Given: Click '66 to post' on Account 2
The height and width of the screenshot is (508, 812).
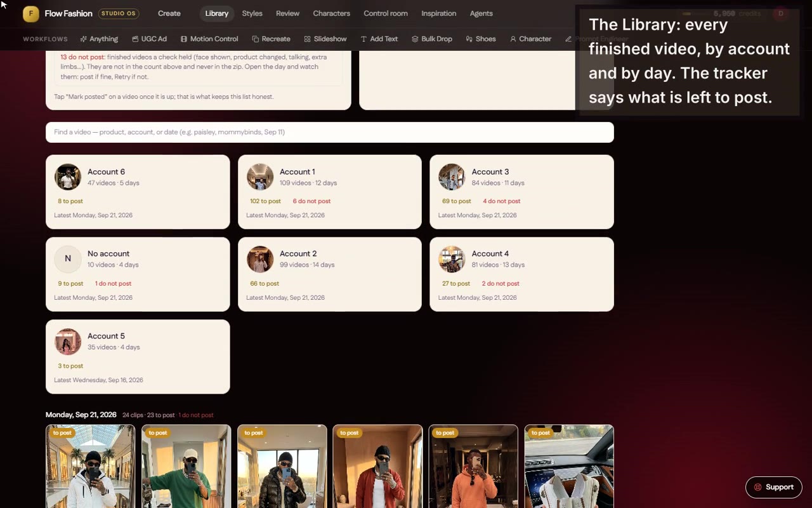Looking at the screenshot, I should pos(265,284).
